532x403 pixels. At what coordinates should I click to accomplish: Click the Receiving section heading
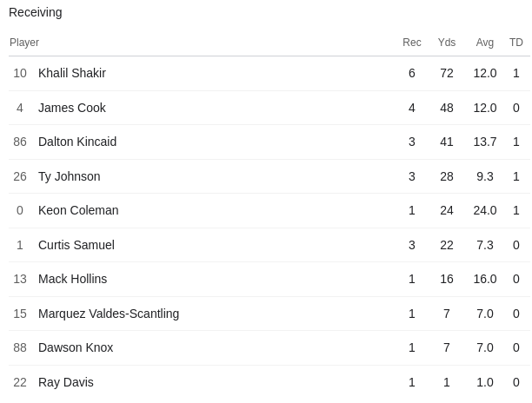[x=36, y=12]
